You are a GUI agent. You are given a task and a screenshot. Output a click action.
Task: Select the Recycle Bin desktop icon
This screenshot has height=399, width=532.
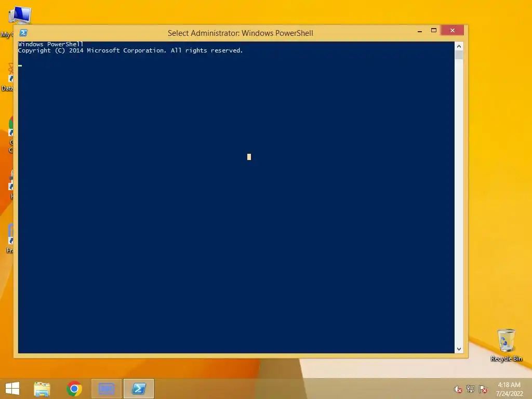click(506, 345)
